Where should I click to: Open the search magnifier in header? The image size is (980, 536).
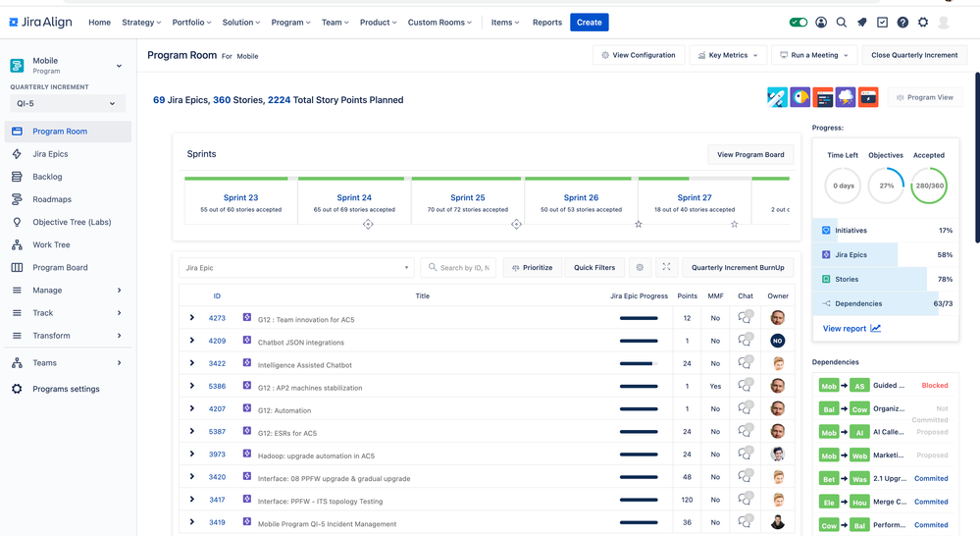click(842, 23)
